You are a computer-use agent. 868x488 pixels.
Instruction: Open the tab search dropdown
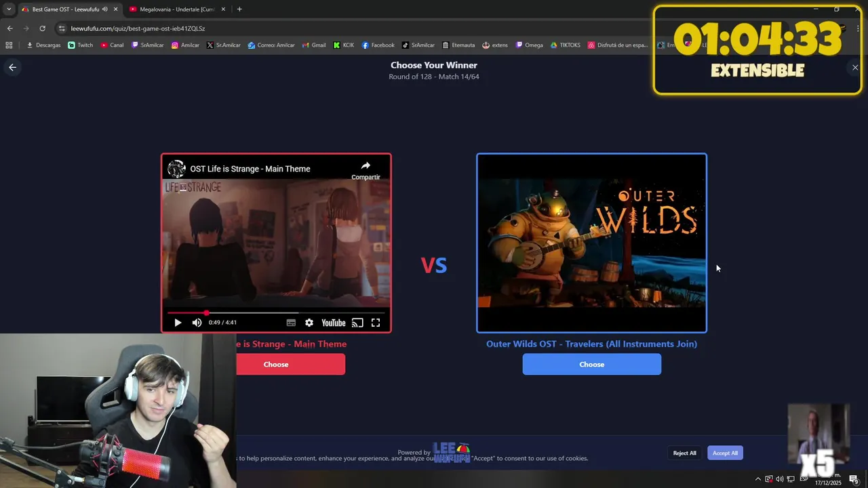click(9, 9)
